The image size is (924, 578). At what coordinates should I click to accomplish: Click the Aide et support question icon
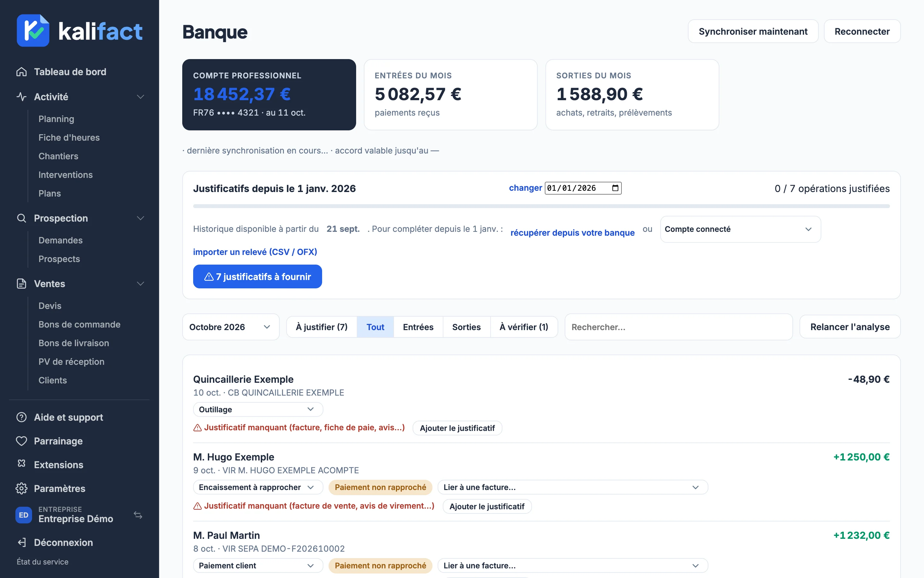[x=21, y=417]
